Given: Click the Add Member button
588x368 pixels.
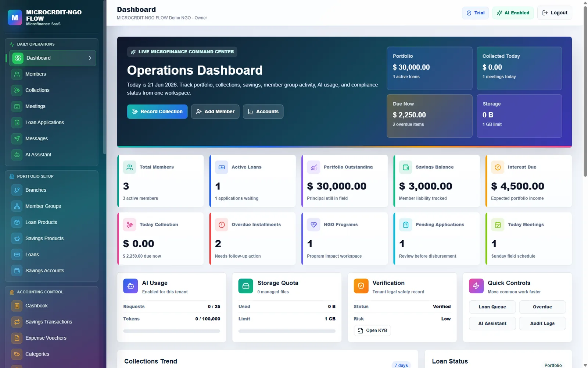Looking at the screenshot, I should coord(215,112).
